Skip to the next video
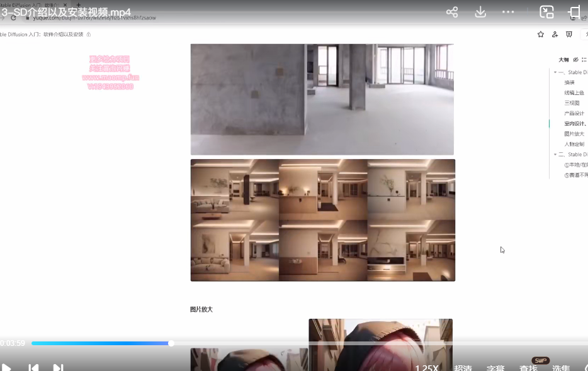The image size is (588, 371). pos(58,368)
